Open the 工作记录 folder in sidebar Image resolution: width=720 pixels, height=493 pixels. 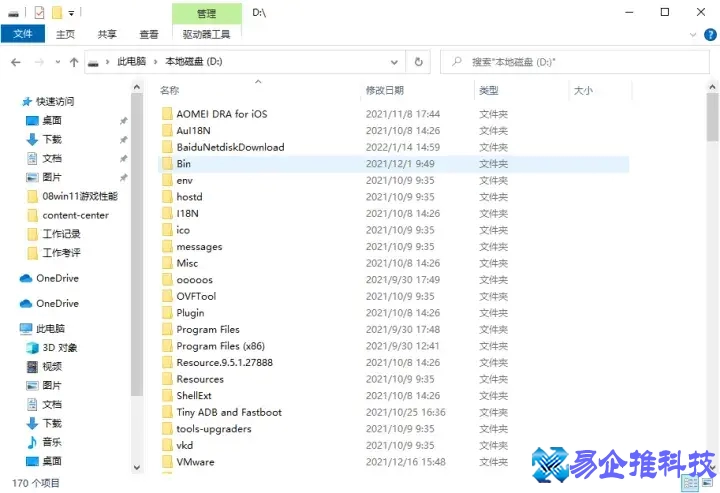[x=61, y=234]
